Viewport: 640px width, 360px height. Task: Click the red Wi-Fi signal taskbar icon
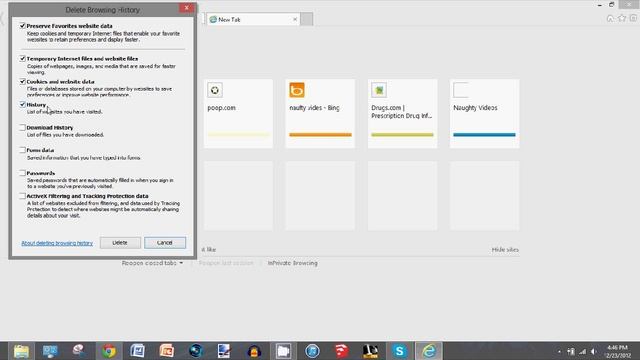point(341,351)
